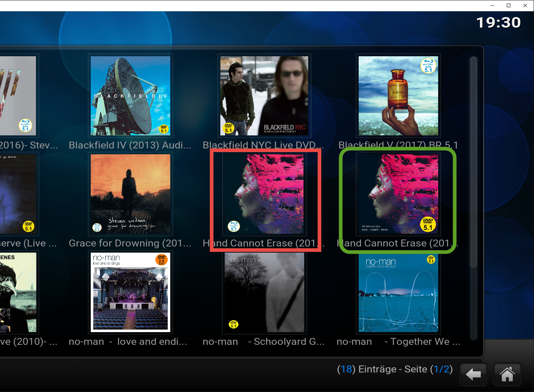Select title 'Grace for Drowning (201...'

pyautogui.click(x=130, y=243)
